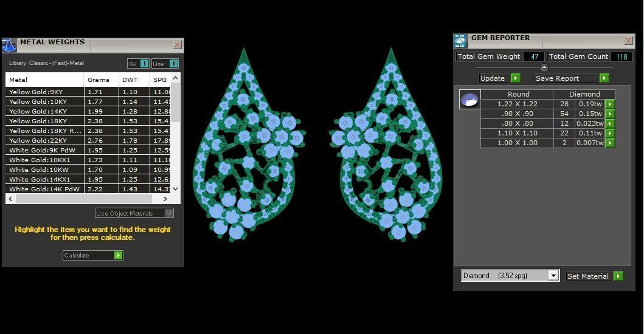Click the Total Gem Weight value .47
Screen dimensions: 644x334
(x=534, y=56)
